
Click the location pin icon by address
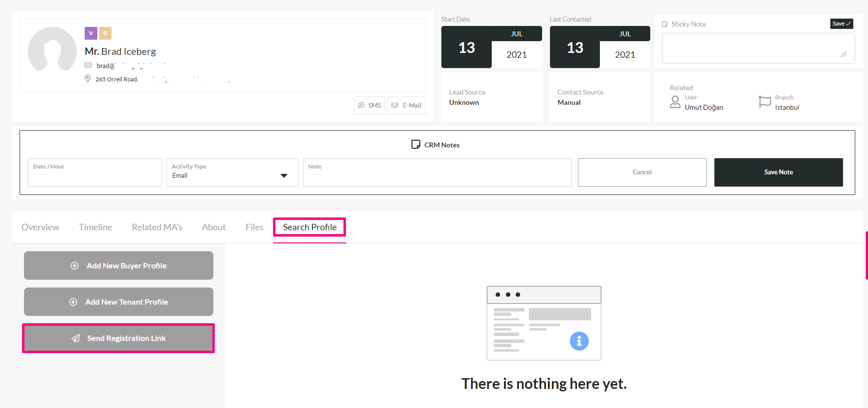(88, 79)
